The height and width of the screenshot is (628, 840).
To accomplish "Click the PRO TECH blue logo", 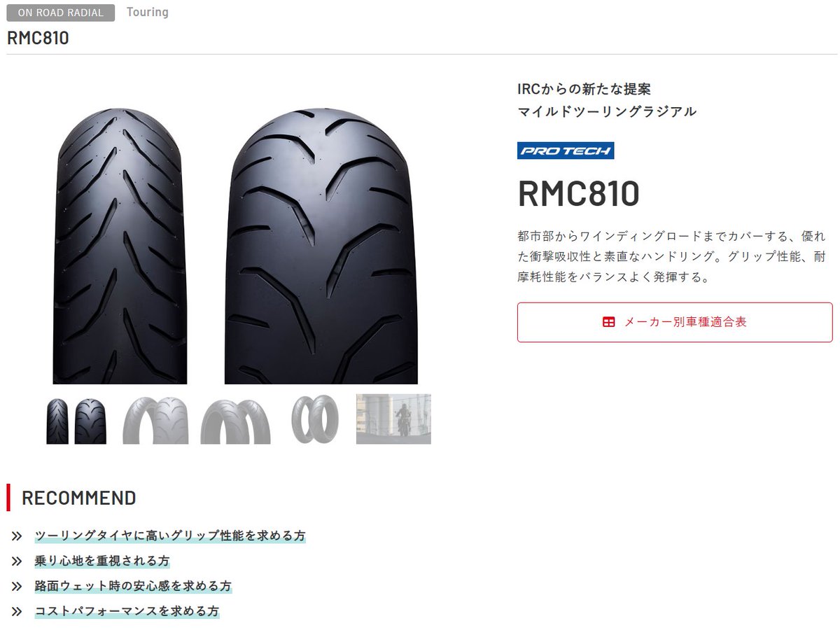I will coord(566,151).
